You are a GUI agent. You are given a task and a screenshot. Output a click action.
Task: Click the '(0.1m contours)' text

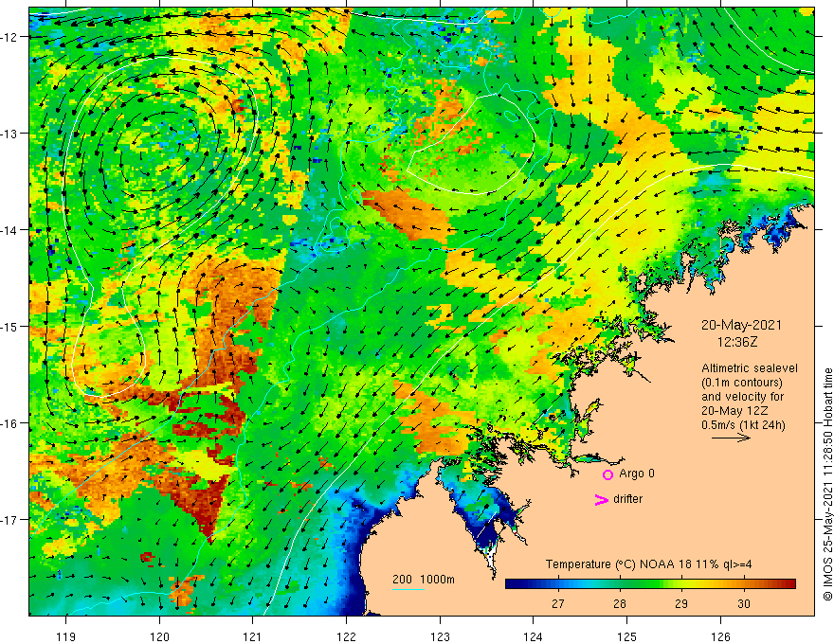pyautogui.click(x=742, y=383)
